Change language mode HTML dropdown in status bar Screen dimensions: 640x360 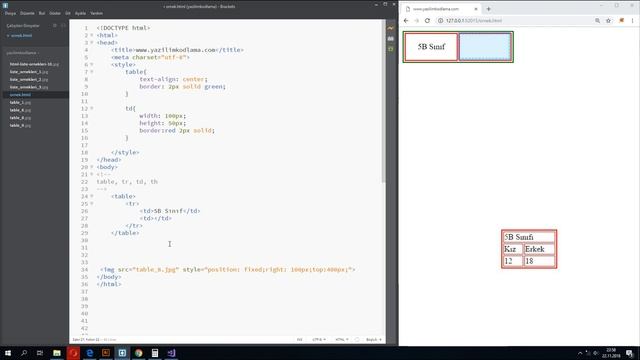(342, 340)
